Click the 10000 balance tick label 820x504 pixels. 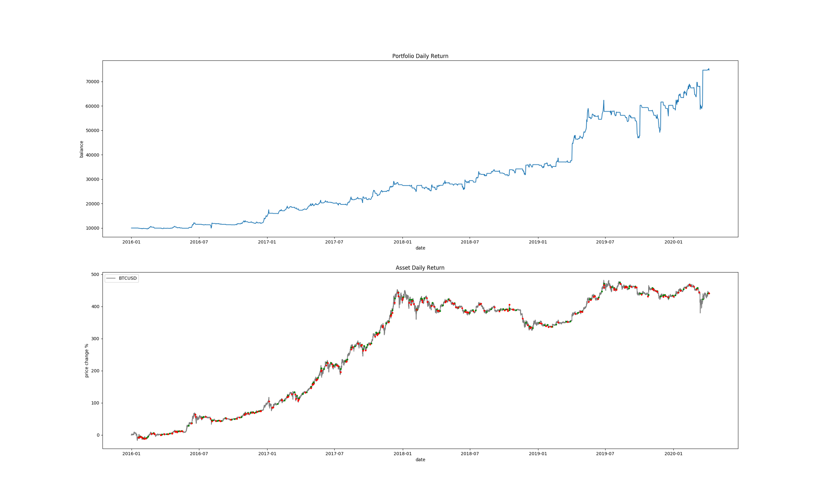(x=92, y=228)
